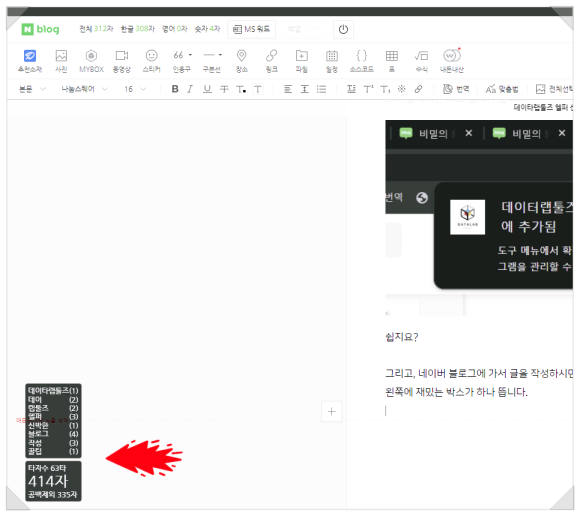Click keyword row 신박한 (1)
This screenshot has width=580, height=516.
pyautogui.click(x=53, y=425)
